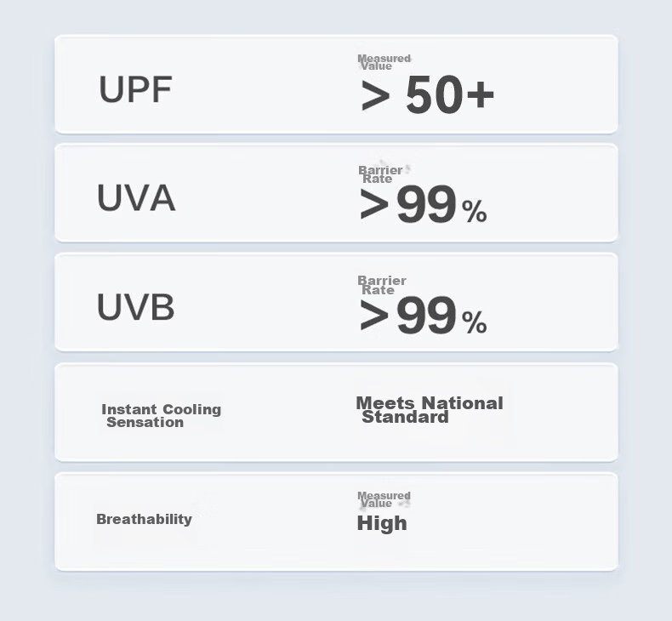Click the greater-than sign before 50+
The width and height of the screenshot is (672, 621).
tap(375, 96)
